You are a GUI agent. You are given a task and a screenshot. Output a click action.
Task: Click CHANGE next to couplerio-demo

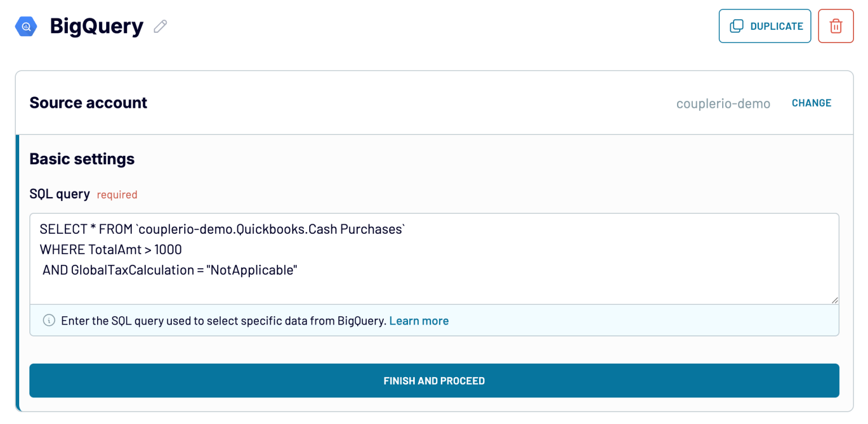(811, 103)
